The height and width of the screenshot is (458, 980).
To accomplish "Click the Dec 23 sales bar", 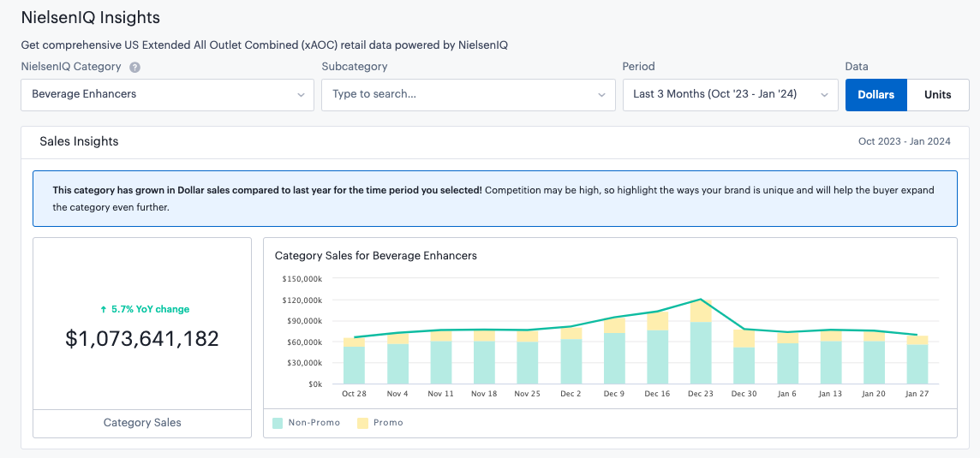I will tap(700, 342).
